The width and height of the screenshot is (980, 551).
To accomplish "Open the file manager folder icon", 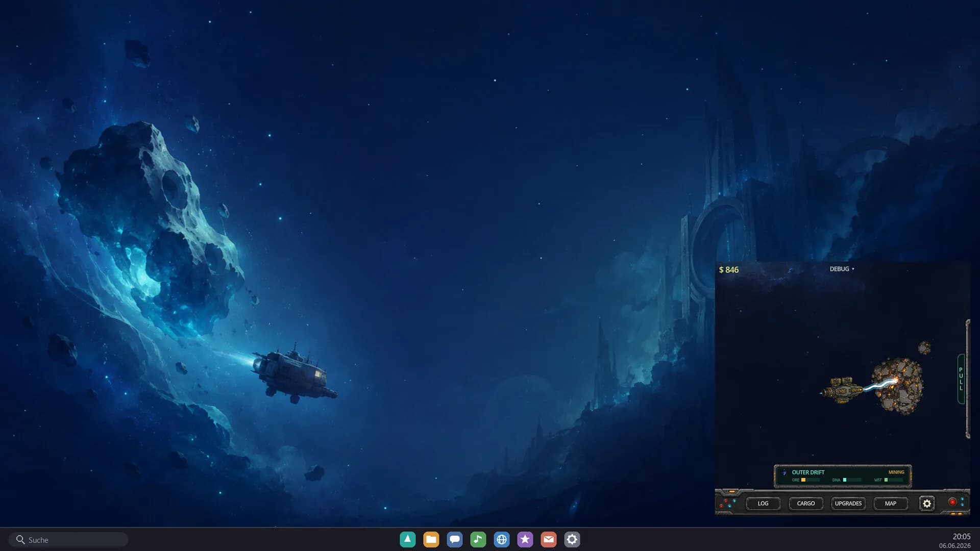I will point(431,539).
